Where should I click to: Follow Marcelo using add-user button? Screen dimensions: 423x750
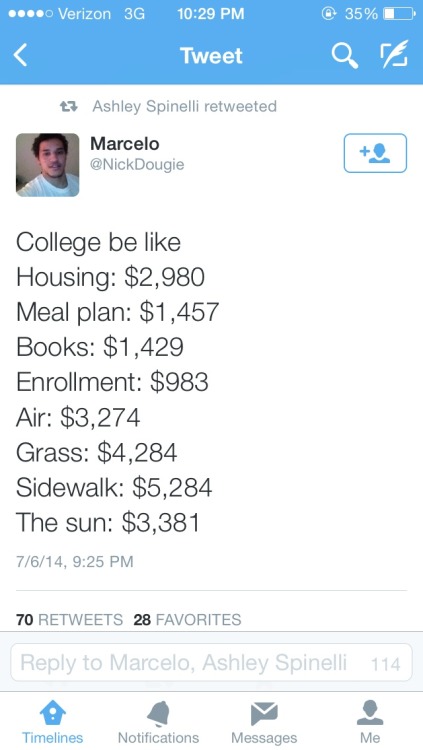375,153
